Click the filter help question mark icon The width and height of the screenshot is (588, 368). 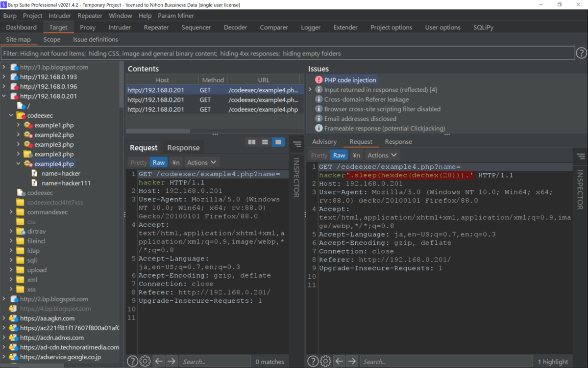tap(581, 53)
